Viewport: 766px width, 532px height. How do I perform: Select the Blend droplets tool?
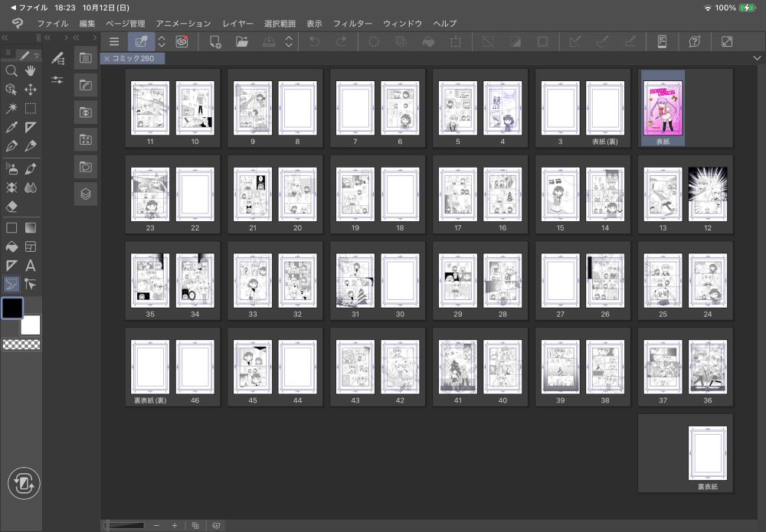tap(31, 188)
